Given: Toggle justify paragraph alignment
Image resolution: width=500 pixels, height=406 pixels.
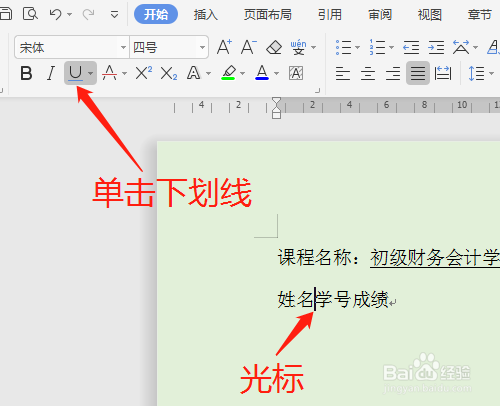Looking at the screenshot, I should coord(418,73).
